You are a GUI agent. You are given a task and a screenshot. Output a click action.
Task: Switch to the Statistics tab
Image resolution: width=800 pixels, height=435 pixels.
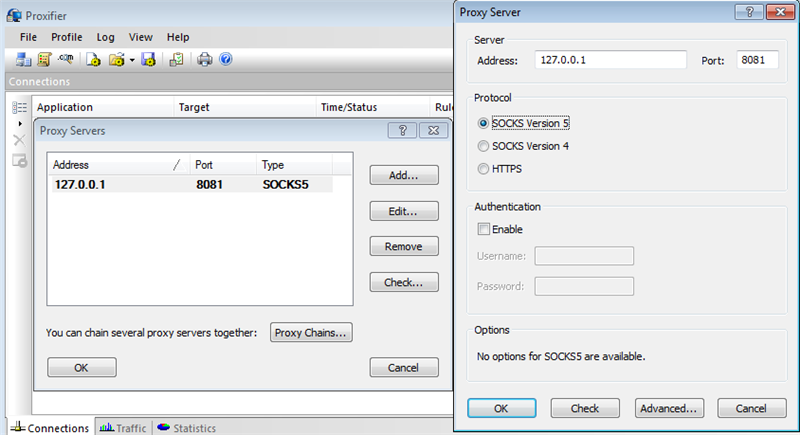[x=186, y=427]
